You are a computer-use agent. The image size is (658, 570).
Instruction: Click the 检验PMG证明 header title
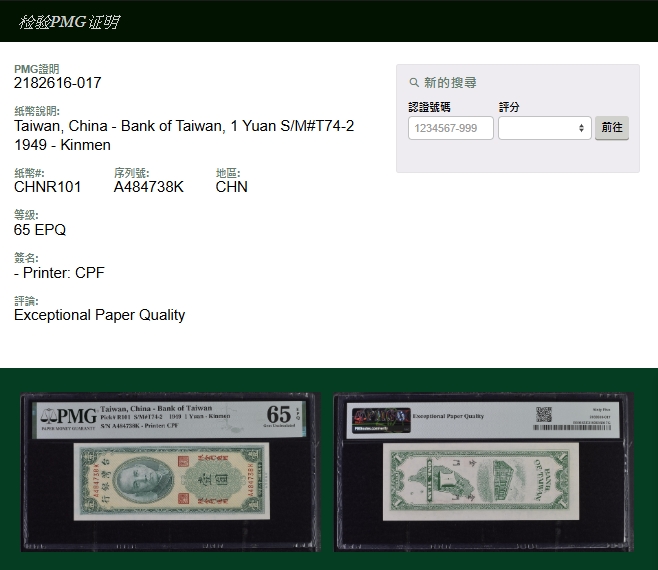tap(69, 21)
